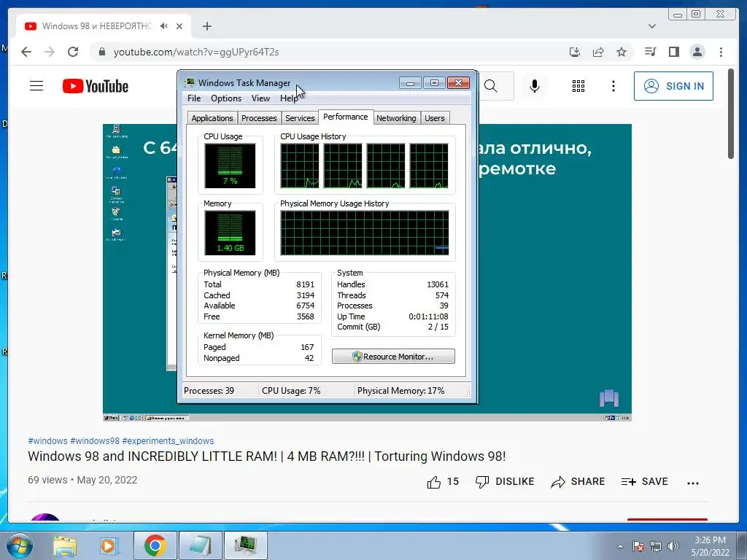
Task: Click the Task Manager title bar icon
Action: click(x=190, y=82)
